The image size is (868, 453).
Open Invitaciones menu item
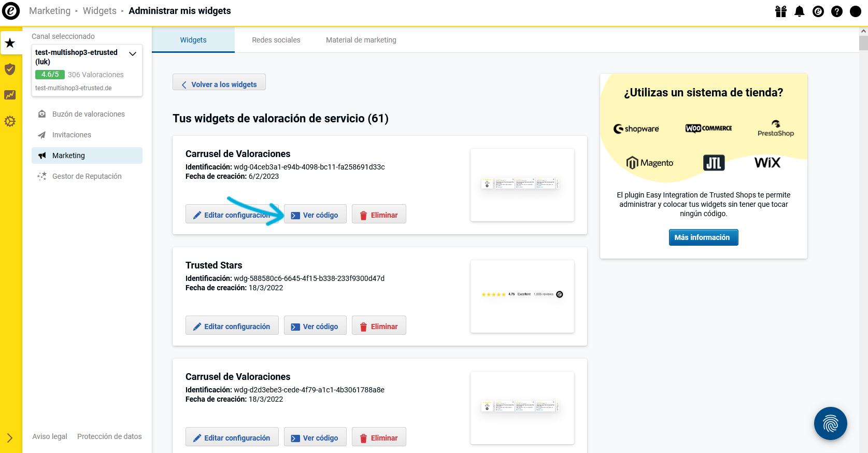pyautogui.click(x=87, y=135)
